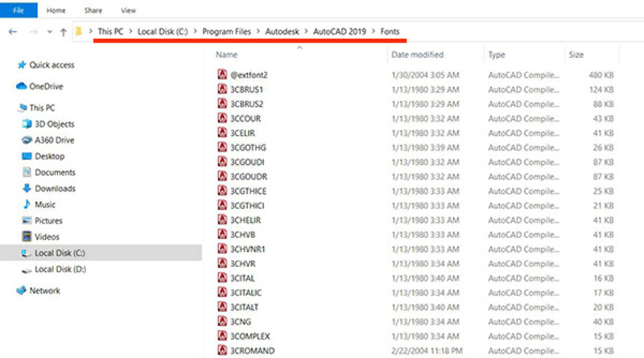644x358 pixels.
Task: Click the @extfont2 font file icon
Action: 222,74
